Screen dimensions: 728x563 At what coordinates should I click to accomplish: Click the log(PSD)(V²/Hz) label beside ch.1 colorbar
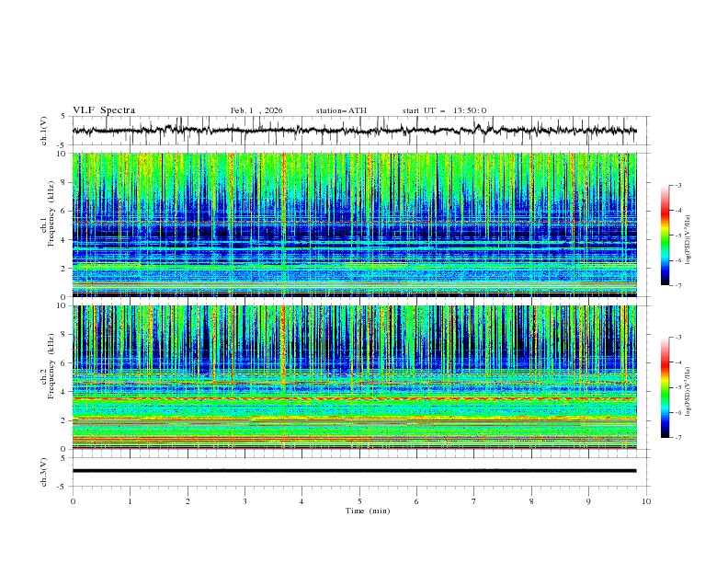point(688,240)
